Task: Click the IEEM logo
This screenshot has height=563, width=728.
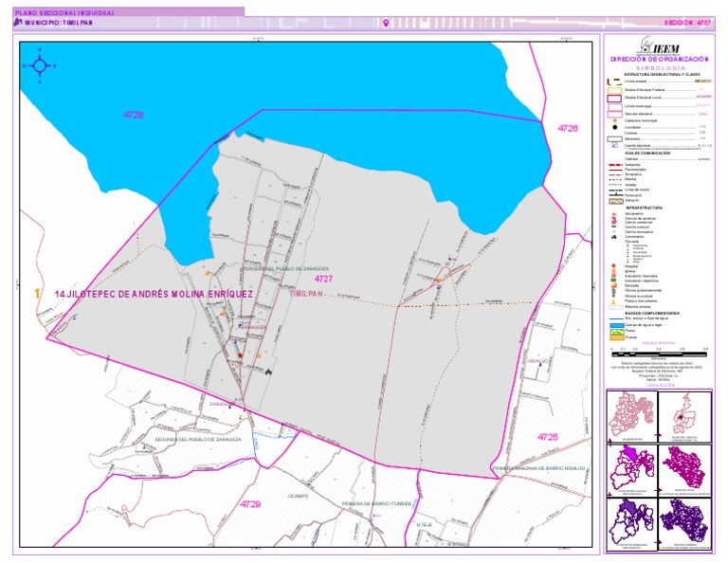Action: (x=660, y=45)
